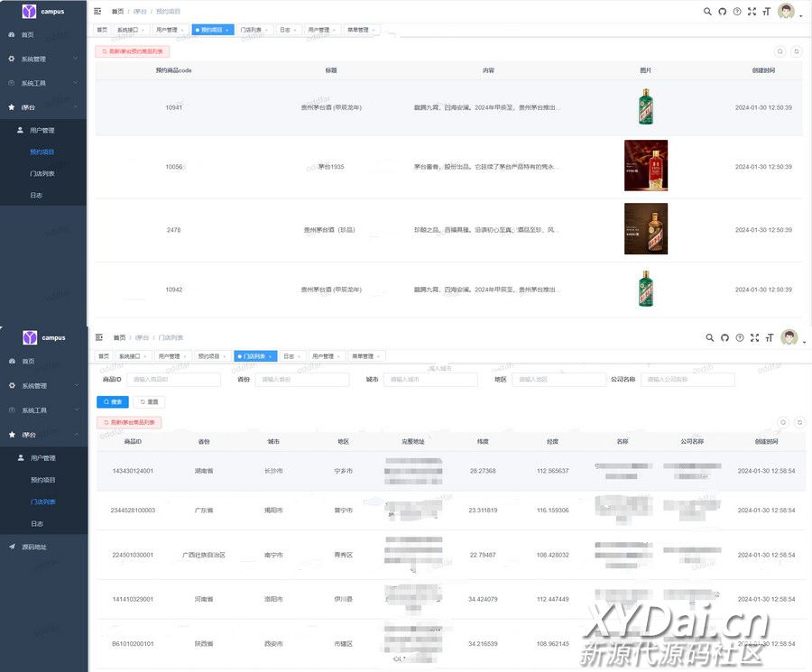Click the round search toggle icon above the top table
812x672 pixels.
[780, 52]
